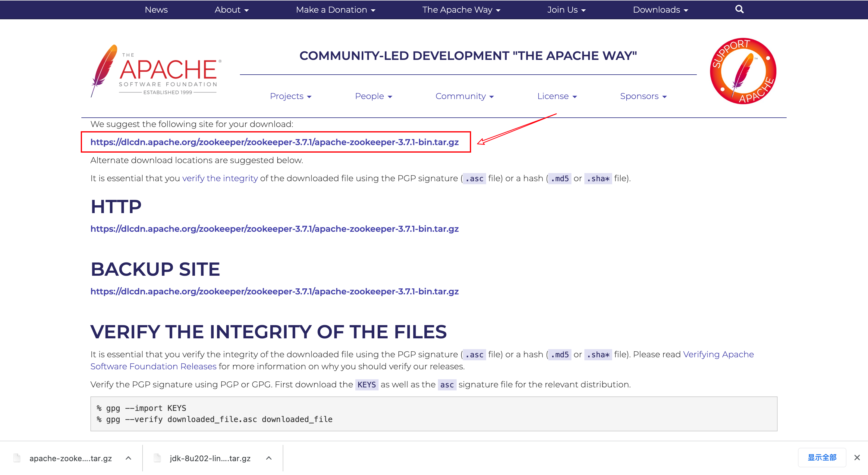Click the apache-zooke tar.gz download file icon

pyautogui.click(x=17, y=458)
